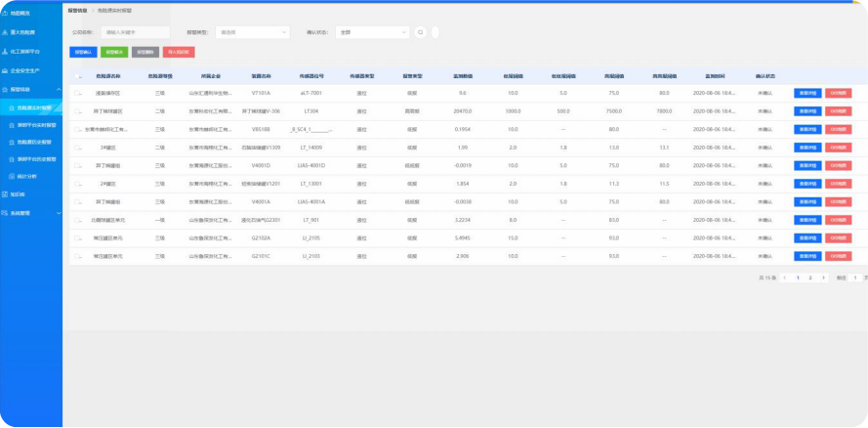The height and width of the screenshot is (428, 868).
Task: Open 危险源历史报警 submenu item
Action: (31, 143)
